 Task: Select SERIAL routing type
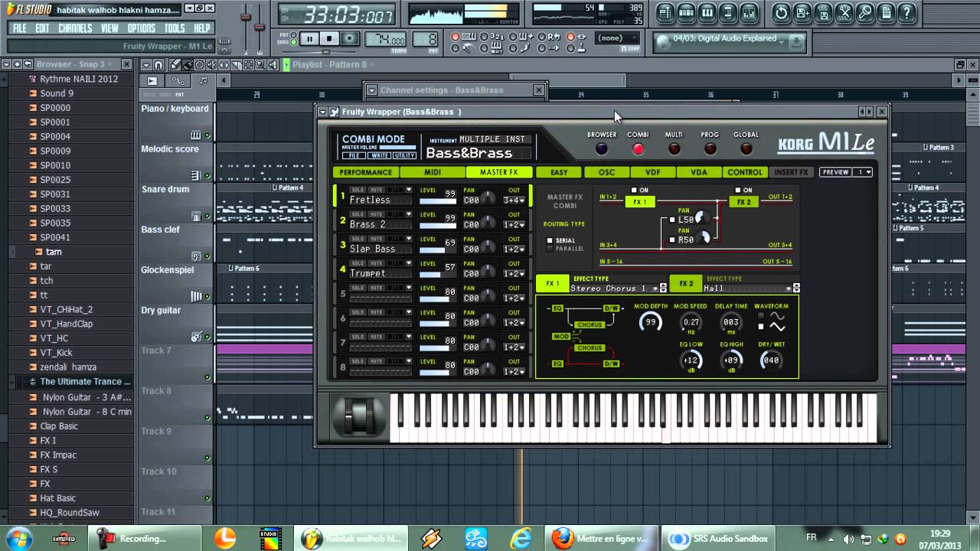(x=550, y=240)
